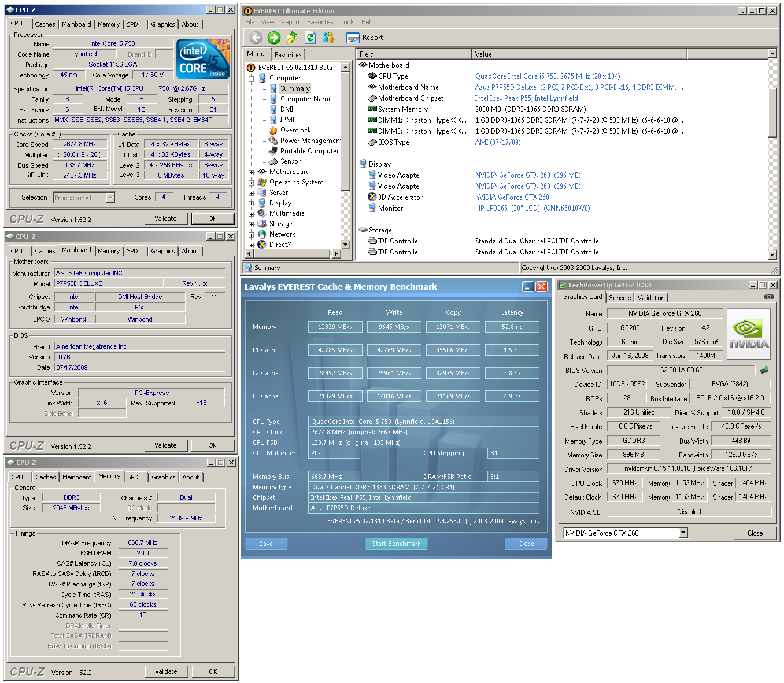Select the Network globe node in tree

[x=276, y=234]
